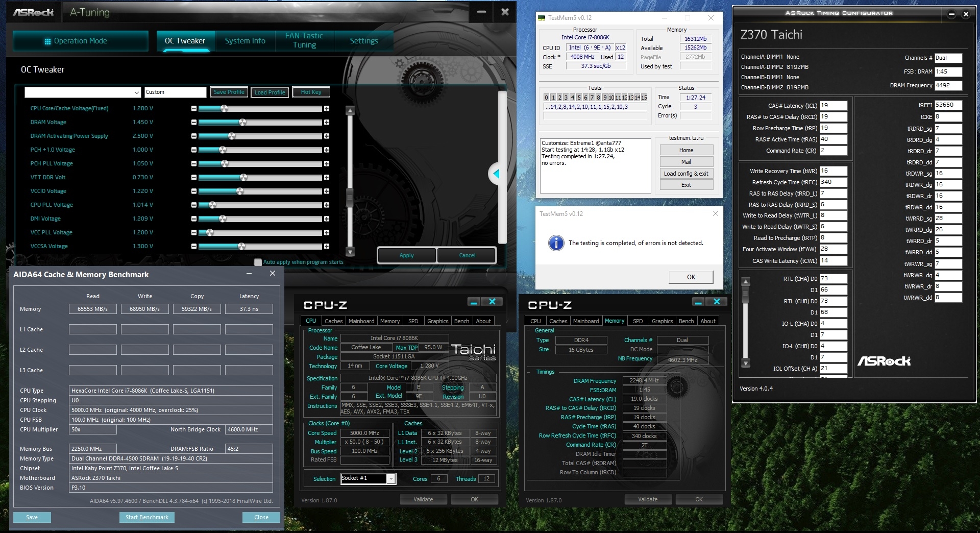Image resolution: width=980 pixels, height=533 pixels.
Task: Decrease VCCIO Voltage using the minus icon
Action: pos(194,191)
